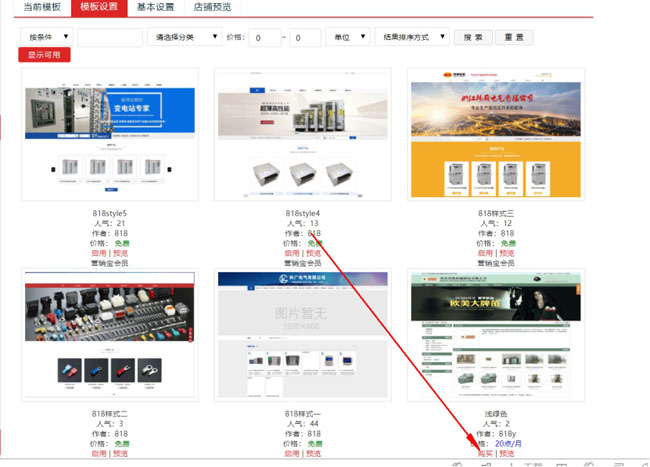Screen dimensions: 650x467
Task: Click the keyword search input field
Action: point(110,37)
